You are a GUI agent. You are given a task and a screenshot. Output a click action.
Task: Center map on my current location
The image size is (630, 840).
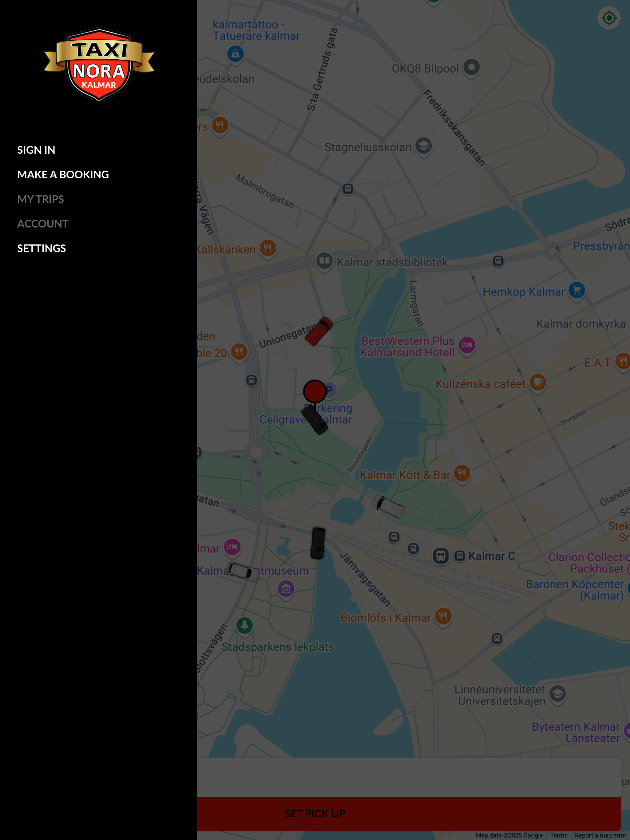[609, 18]
